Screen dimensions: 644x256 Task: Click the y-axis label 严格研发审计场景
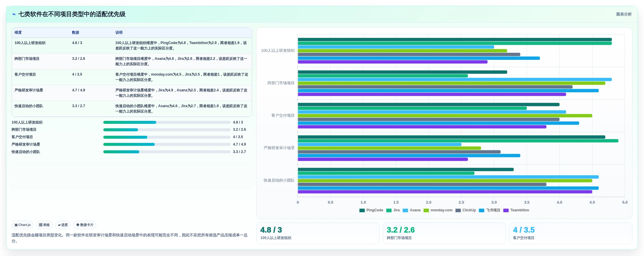click(x=279, y=148)
